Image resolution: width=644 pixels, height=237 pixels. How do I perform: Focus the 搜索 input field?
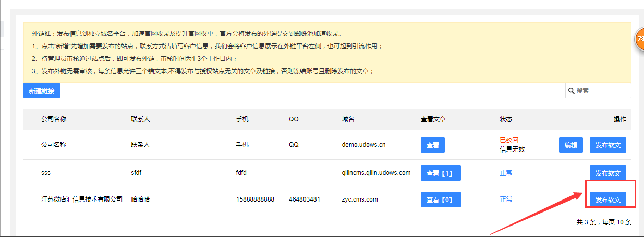[601, 91]
